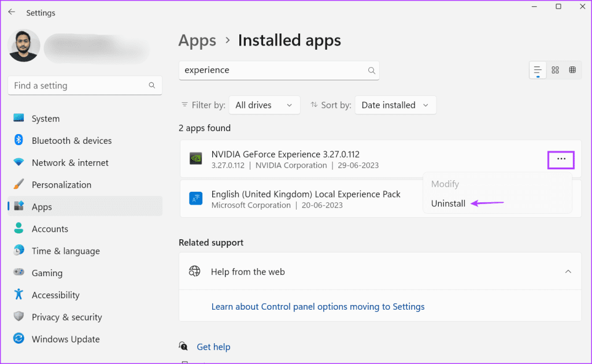The image size is (592, 364).
Task: Select the list view layout option
Action: (538, 70)
